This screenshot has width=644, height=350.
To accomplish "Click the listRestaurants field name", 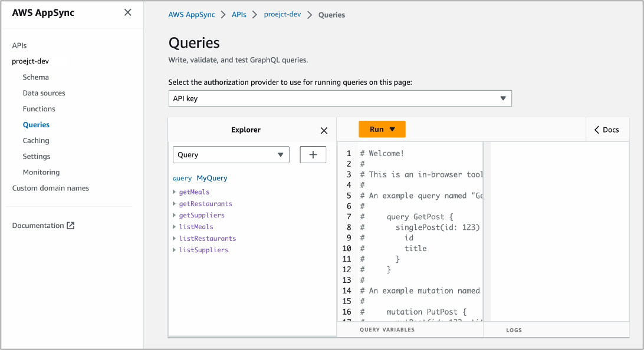I will click(x=208, y=239).
